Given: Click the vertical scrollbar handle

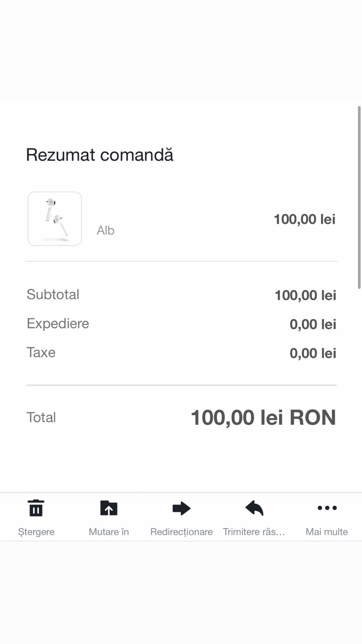Looking at the screenshot, I should [x=359, y=197].
